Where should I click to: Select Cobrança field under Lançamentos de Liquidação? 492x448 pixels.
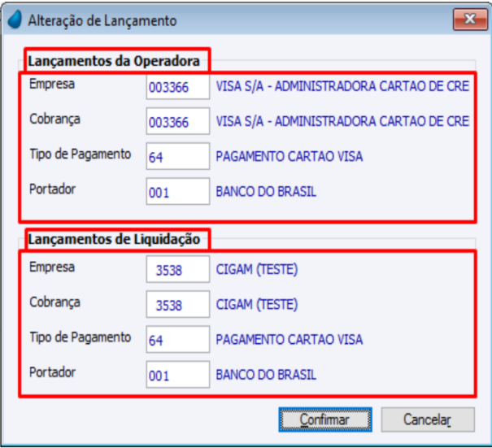[178, 305]
